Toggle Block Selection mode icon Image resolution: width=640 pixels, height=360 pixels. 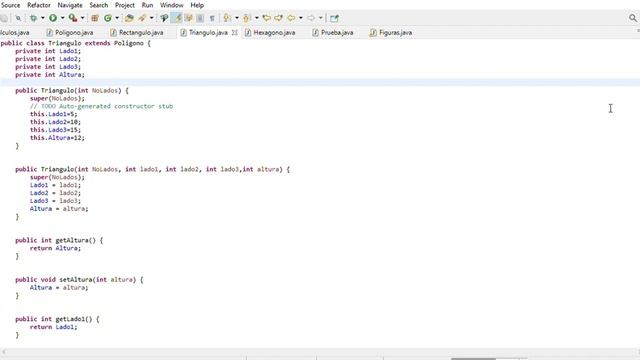coord(200,18)
